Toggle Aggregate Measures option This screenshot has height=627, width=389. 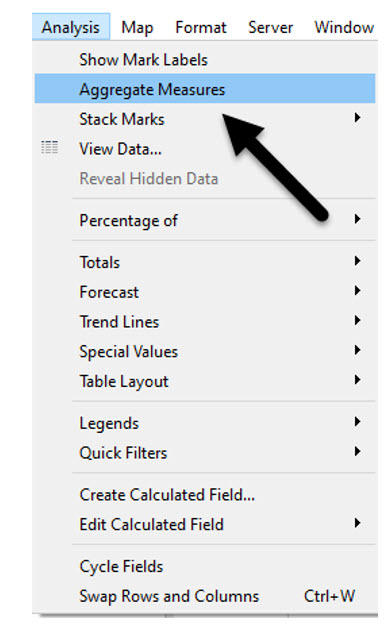pyautogui.click(x=205, y=89)
